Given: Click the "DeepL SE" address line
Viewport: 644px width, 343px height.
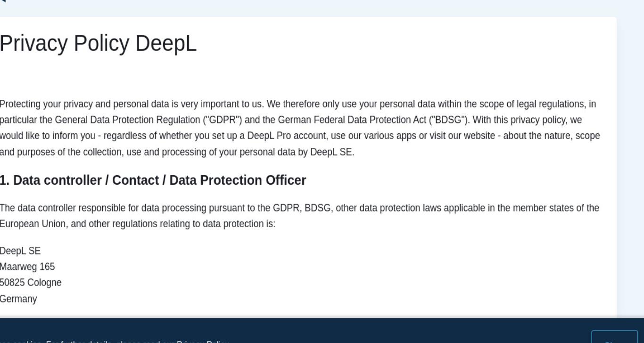Looking at the screenshot, I should click(20, 251).
